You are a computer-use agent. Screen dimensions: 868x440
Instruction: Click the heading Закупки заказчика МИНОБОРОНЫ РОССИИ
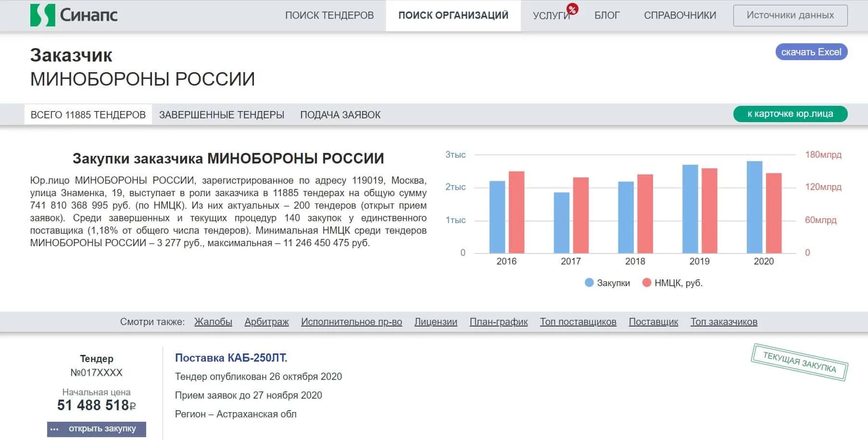coord(228,158)
